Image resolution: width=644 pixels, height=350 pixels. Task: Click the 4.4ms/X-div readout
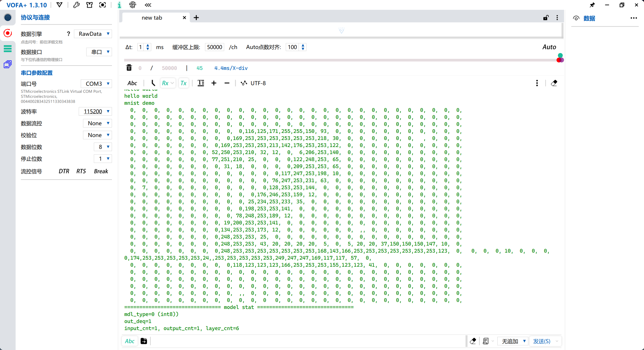(231, 68)
